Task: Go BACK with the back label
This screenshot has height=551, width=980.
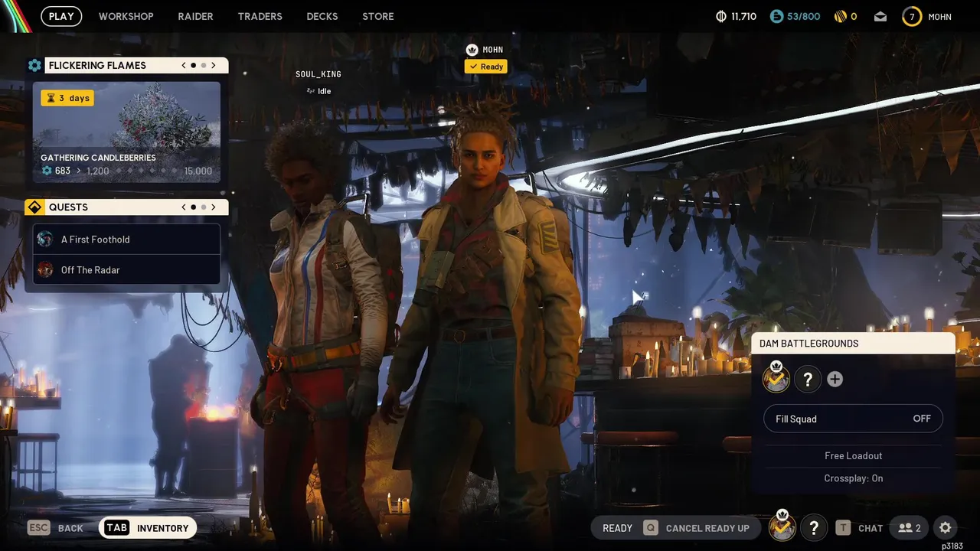Action: point(70,528)
